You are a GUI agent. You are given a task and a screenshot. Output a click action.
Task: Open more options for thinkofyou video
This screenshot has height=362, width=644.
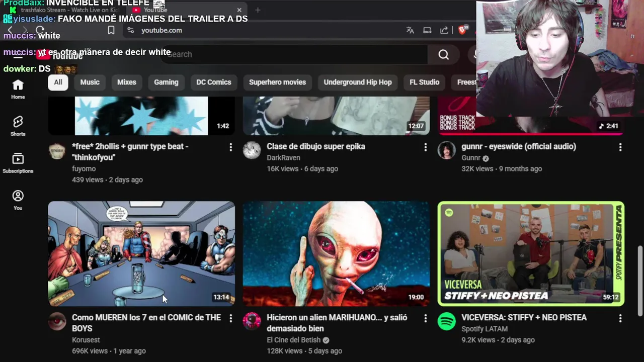230,147
